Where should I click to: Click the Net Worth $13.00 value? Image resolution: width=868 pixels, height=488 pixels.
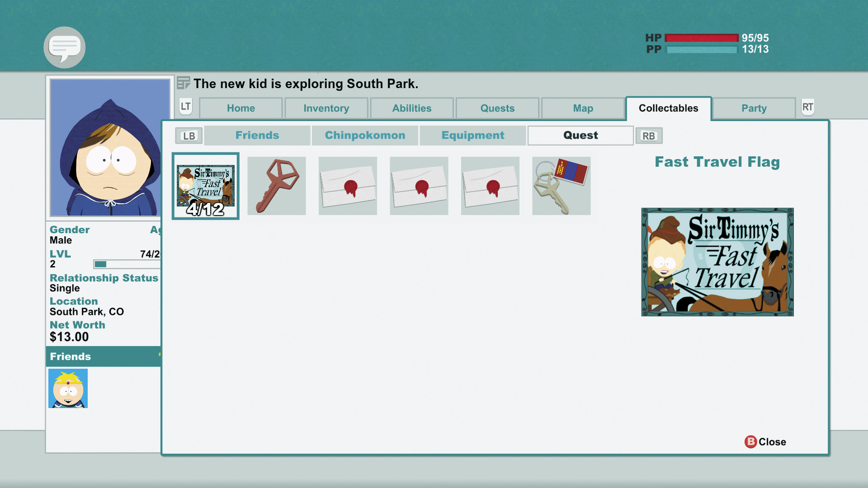69,337
